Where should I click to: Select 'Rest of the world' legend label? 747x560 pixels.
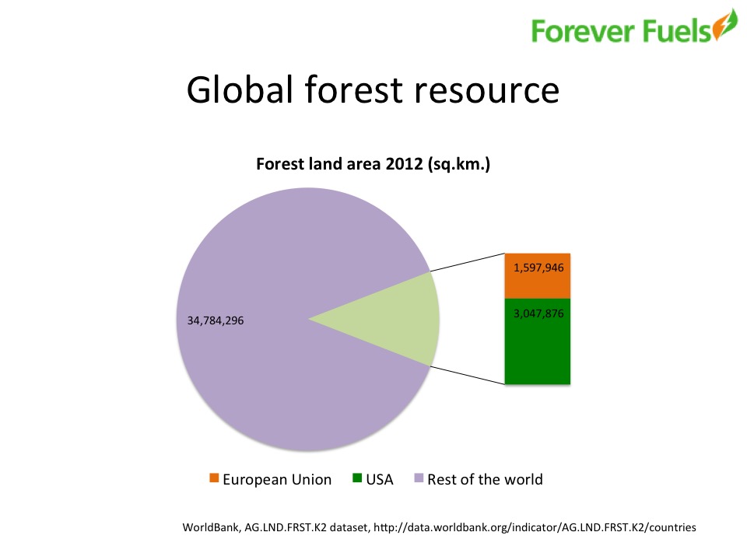[x=485, y=479]
